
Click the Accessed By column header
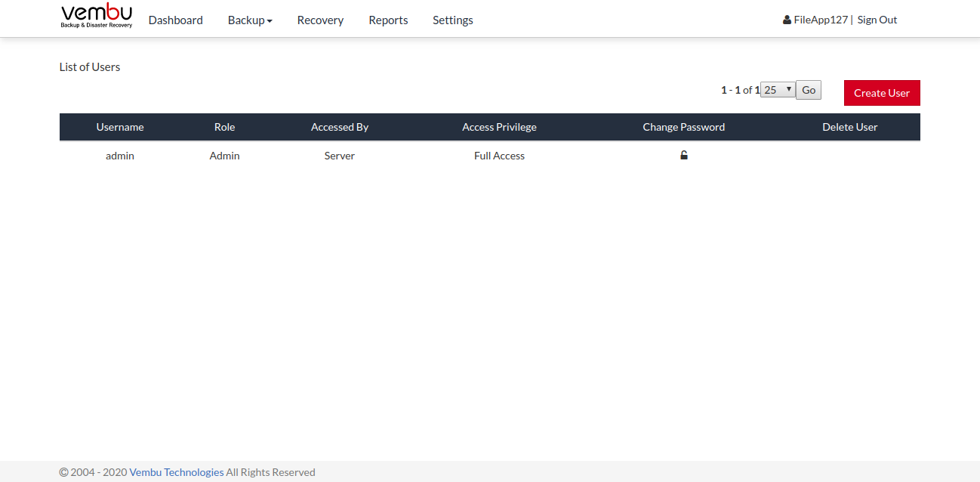click(x=340, y=127)
